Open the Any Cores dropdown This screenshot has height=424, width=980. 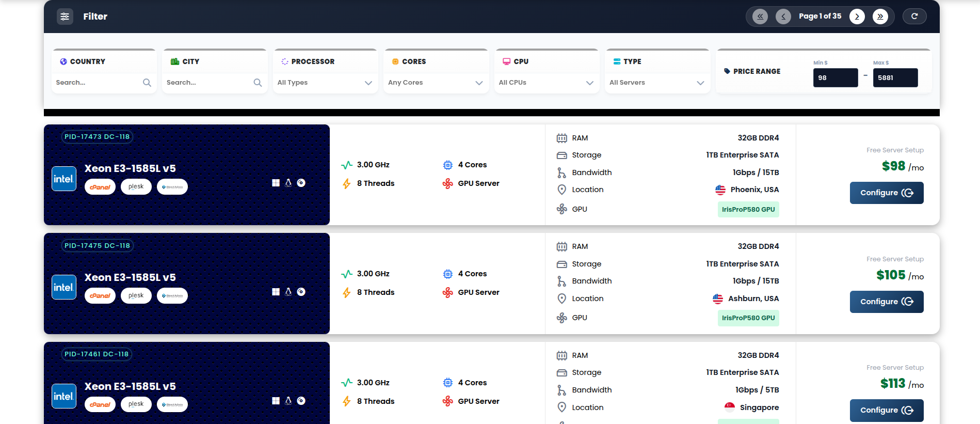click(436, 83)
